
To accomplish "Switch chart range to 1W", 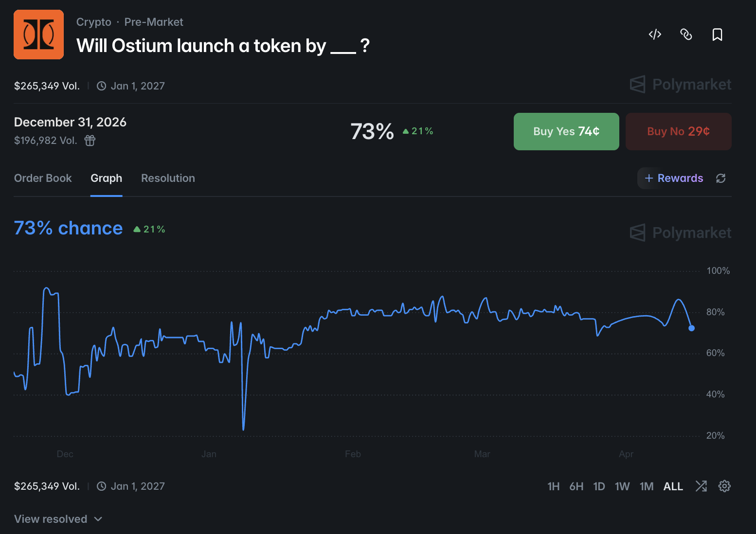I will click(x=622, y=486).
